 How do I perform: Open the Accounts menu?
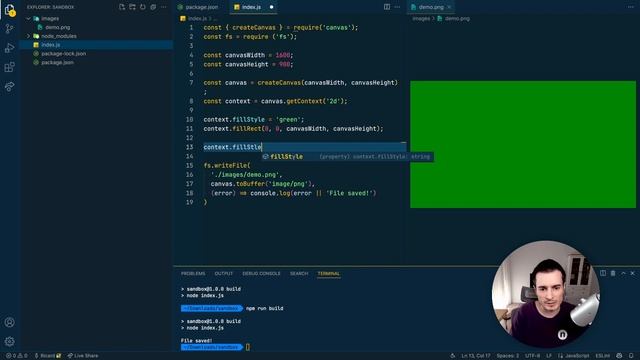point(9,322)
